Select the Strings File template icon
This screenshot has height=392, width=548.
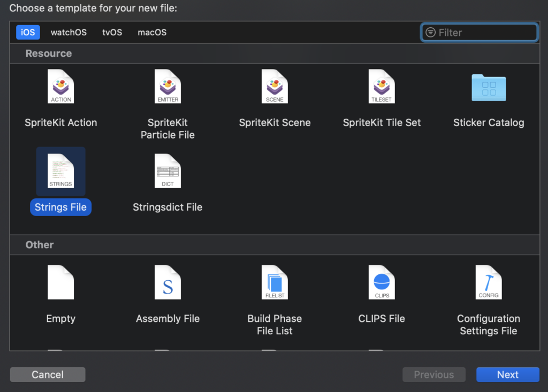61,171
